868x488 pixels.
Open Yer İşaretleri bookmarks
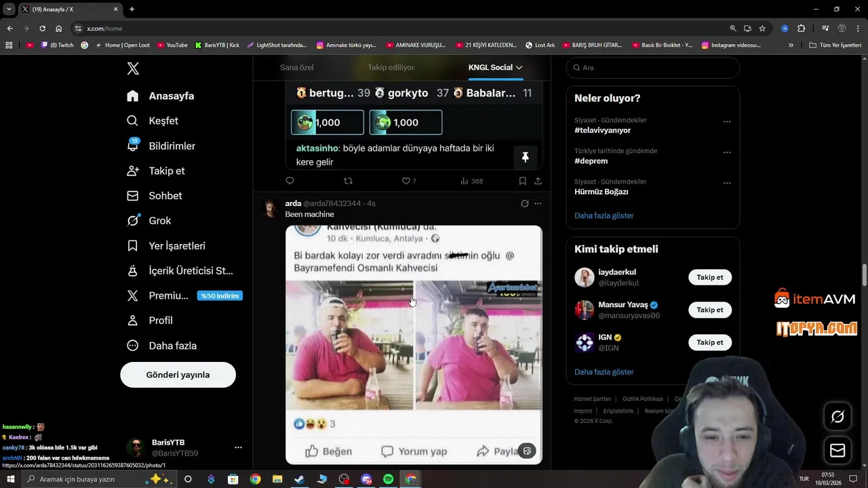pyautogui.click(x=166, y=246)
